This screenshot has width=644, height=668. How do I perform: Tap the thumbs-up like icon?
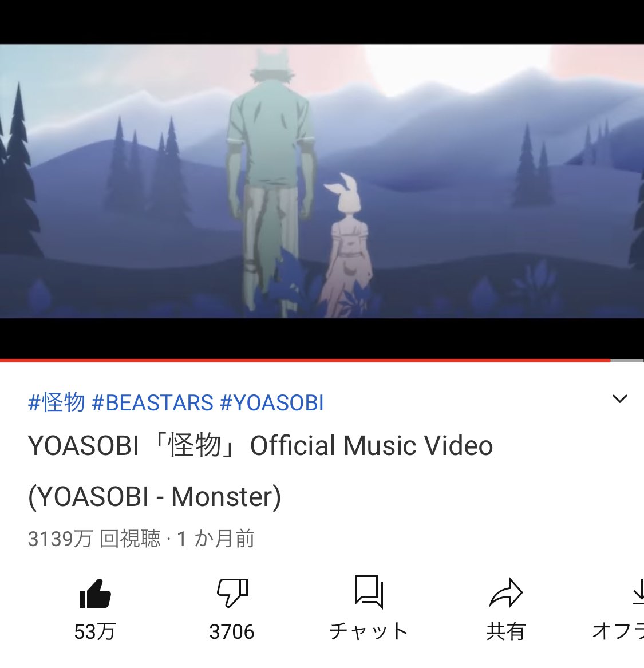(x=96, y=593)
